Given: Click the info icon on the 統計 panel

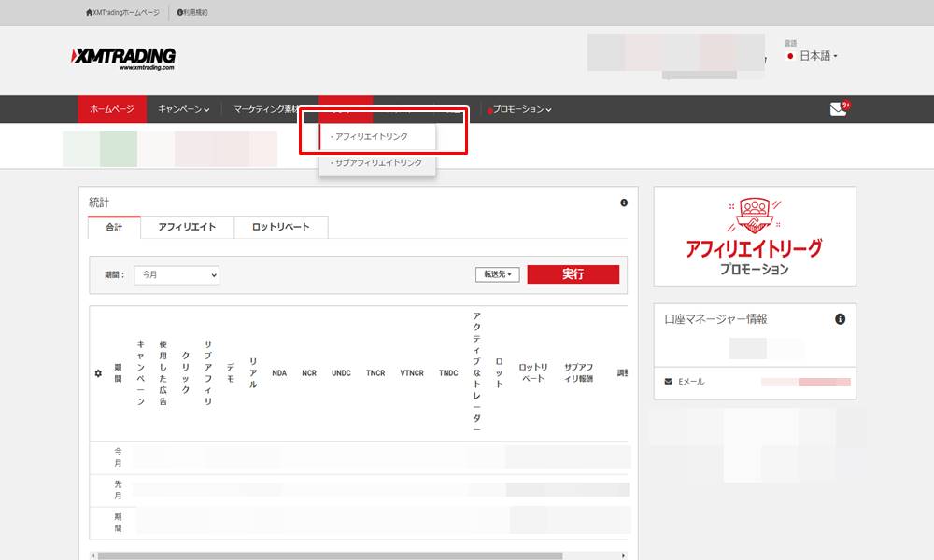Looking at the screenshot, I should click(624, 203).
